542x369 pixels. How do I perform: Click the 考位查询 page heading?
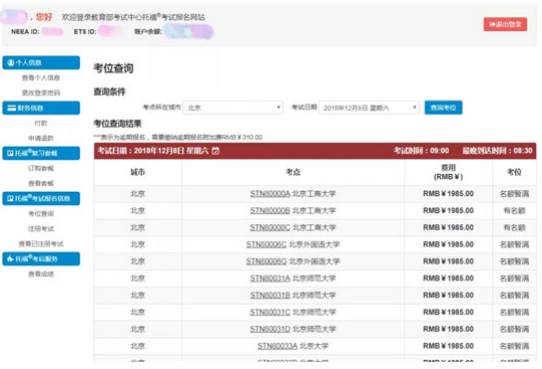point(113,68)
